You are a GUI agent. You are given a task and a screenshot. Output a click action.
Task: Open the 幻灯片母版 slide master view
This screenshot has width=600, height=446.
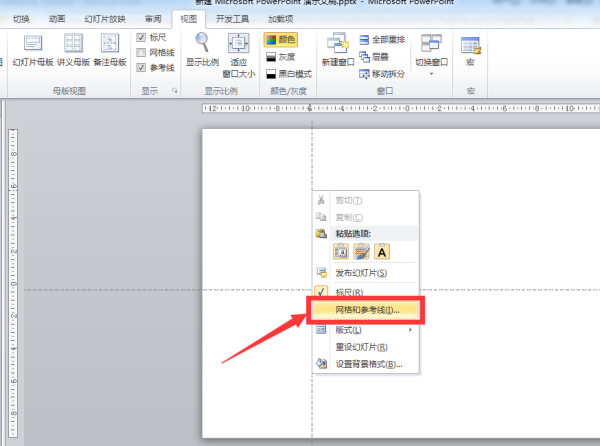pos(33,49)
